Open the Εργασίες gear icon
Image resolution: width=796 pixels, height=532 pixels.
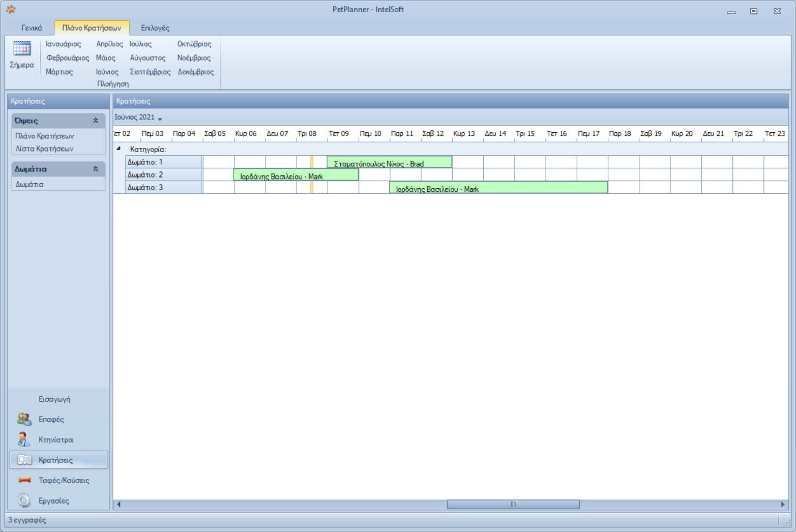(x=24, y=500)
